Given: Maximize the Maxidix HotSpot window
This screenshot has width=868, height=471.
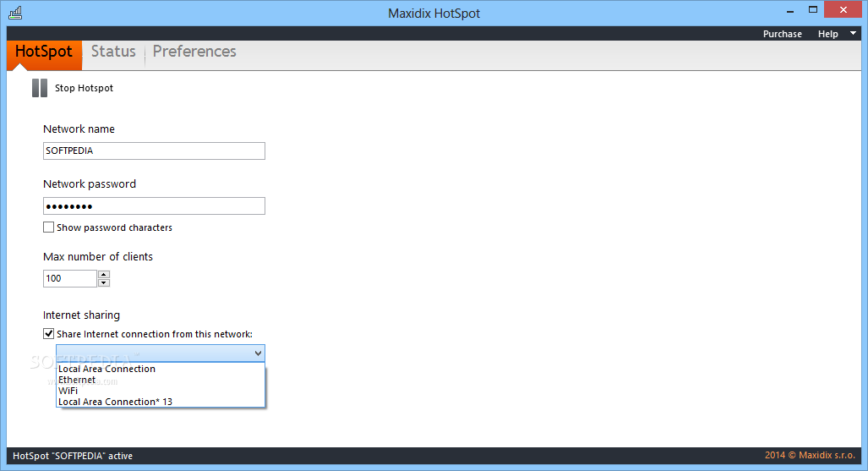Looking at the screenshot, I should [x=813, y=9].
